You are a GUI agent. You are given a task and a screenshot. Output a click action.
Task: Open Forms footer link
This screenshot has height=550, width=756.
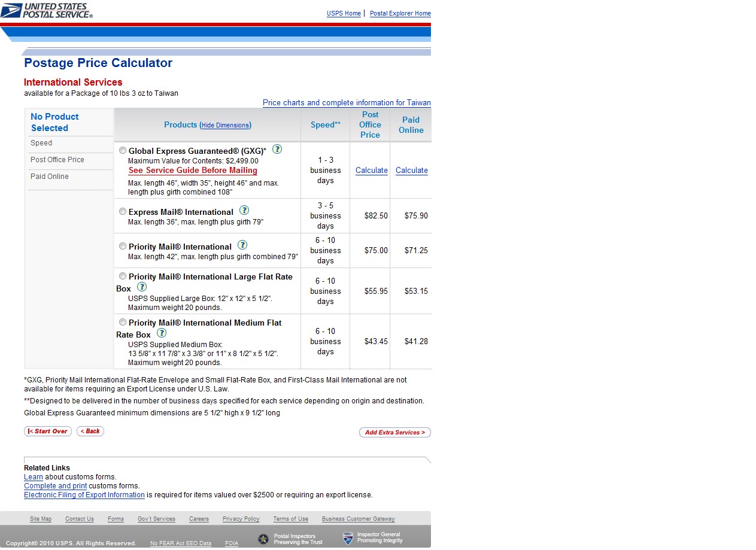[x=116, y=519]
